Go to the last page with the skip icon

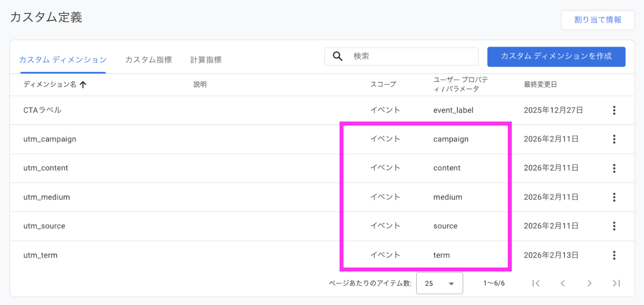pos(617,283)
